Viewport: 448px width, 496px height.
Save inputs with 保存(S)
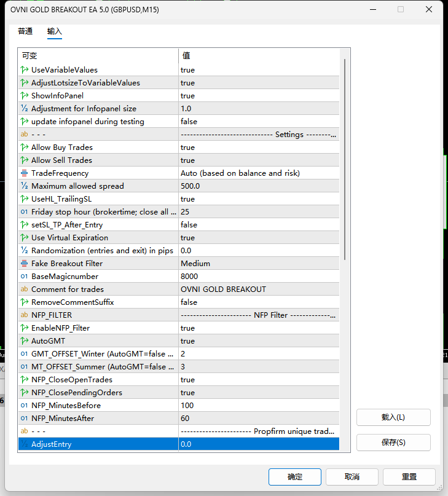pos(393,443)
